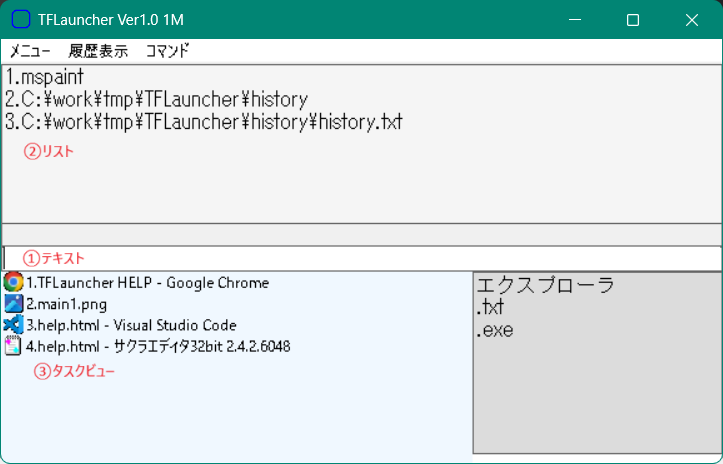Viewport: 723px width, 464px height.
Task: Click the Google Chrome icon in task list
Action: (x=13, y=283)
